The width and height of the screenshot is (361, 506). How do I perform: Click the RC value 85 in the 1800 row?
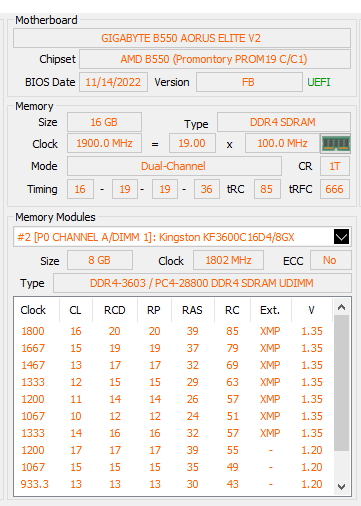coord(233,331)
